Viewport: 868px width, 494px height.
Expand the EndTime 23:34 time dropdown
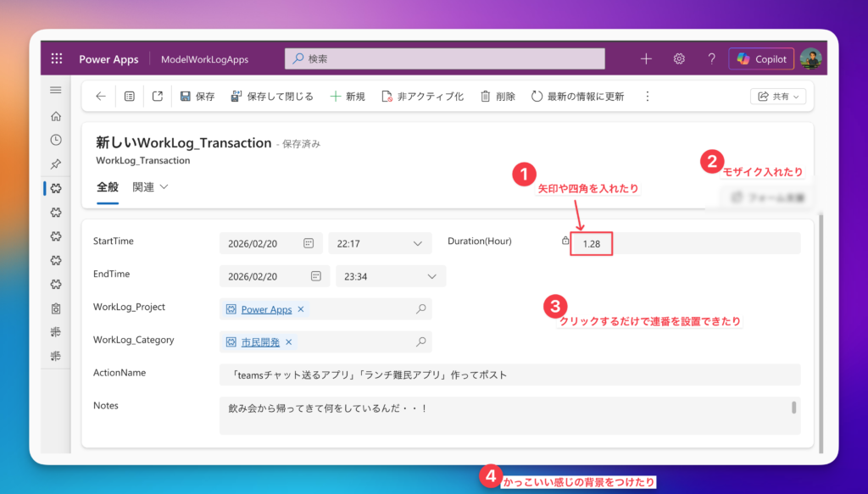point(431,276)
